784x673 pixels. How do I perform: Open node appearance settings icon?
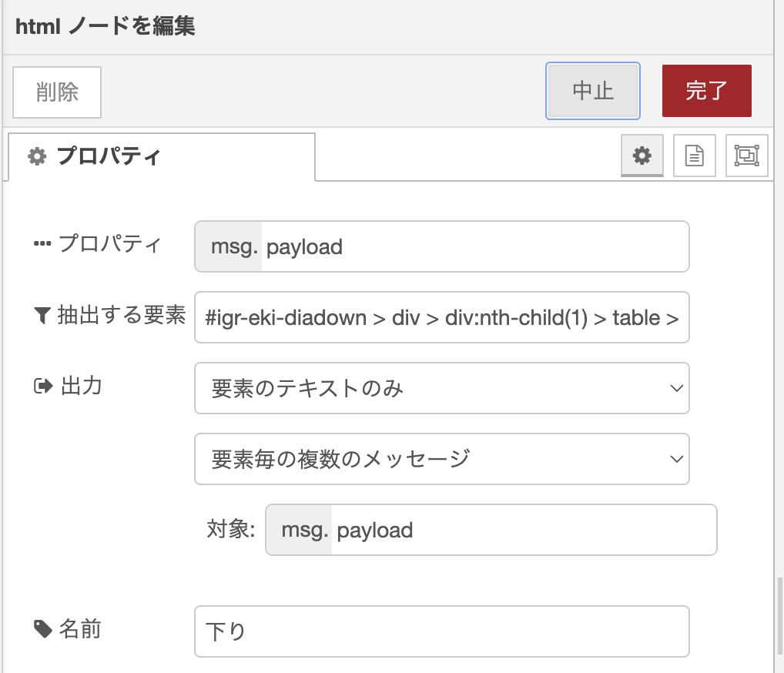[x=746, y=156]
